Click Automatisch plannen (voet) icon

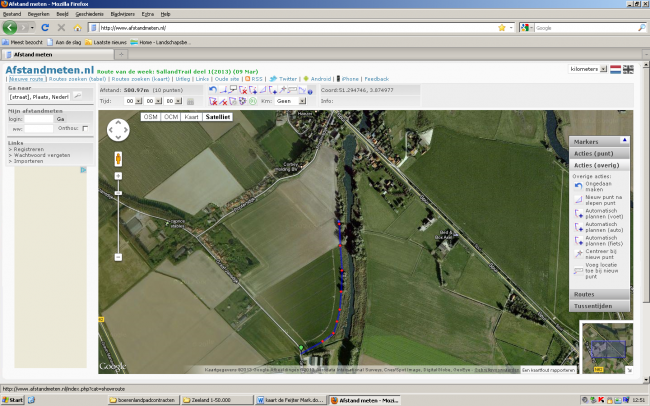click(x=578, y=214)
